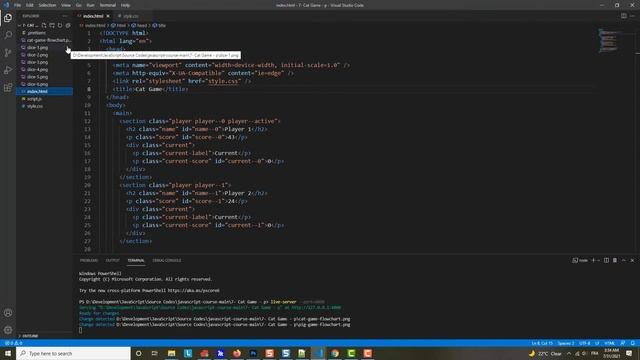The width and height of the screenshot is (640, 360).
Task: Open launch profile dropdown arrow beside plus
Action: (598, 260)
